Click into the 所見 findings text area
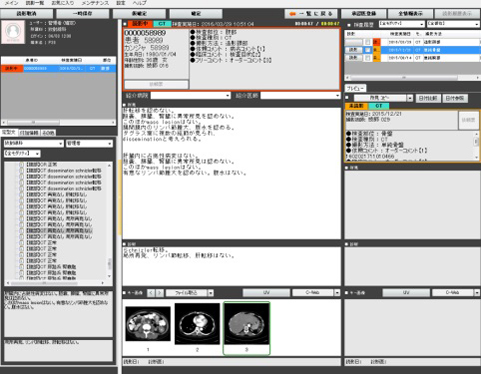 coord(231,173)
